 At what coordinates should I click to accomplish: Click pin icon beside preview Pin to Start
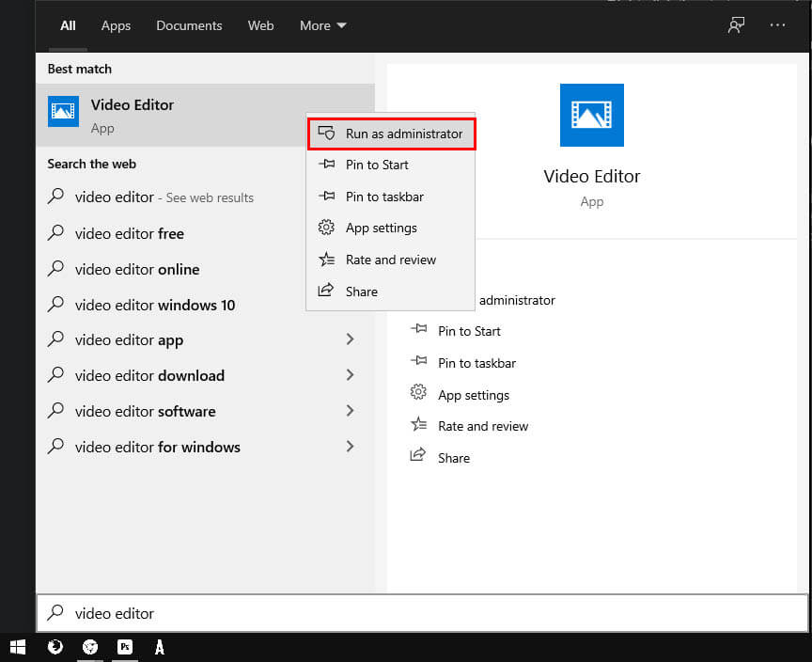418,328
